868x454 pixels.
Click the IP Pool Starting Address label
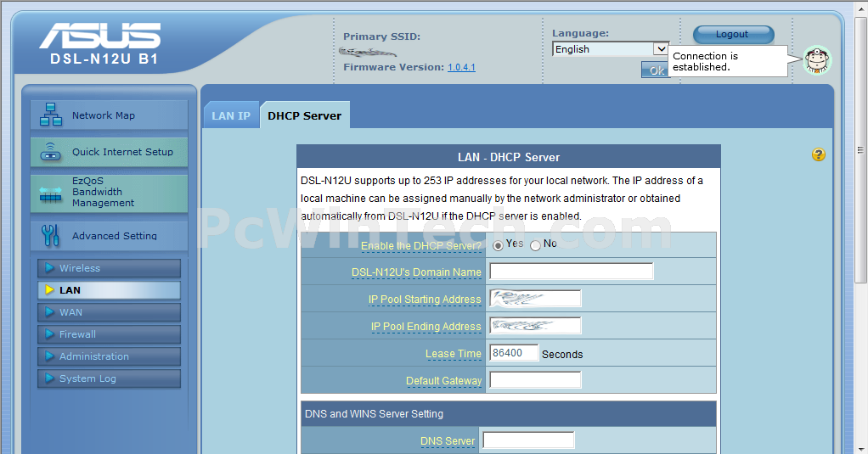[x=425, y=300]
